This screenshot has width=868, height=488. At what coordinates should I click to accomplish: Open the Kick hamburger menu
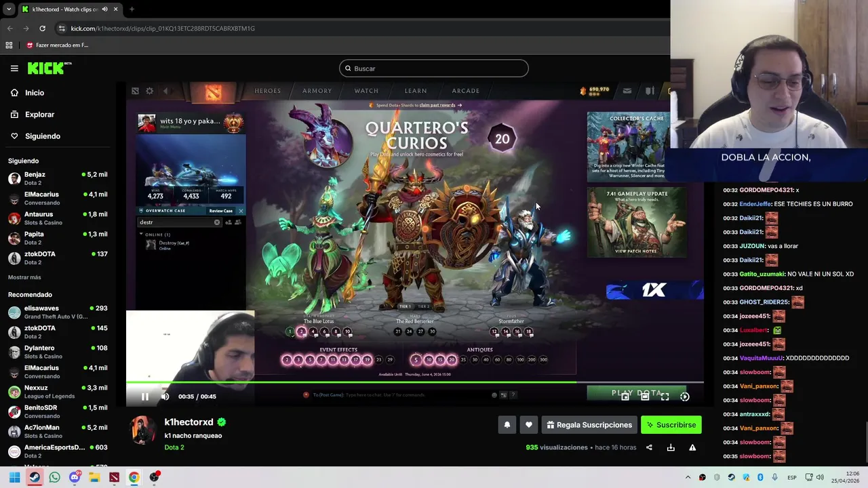tap(14, 68)
